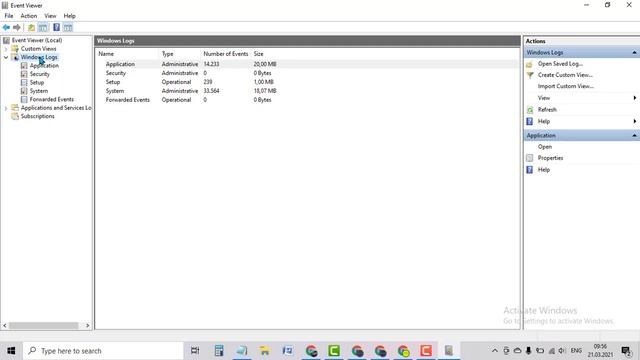This screenshot has height=360, width=640.
Task: Show hidden tray icons chevron
Action: click(494, 351)
